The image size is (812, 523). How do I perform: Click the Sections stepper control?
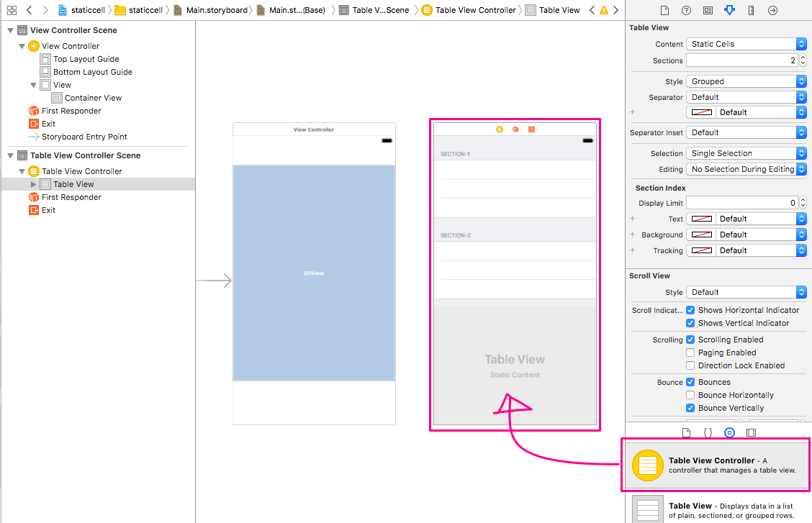803,60
